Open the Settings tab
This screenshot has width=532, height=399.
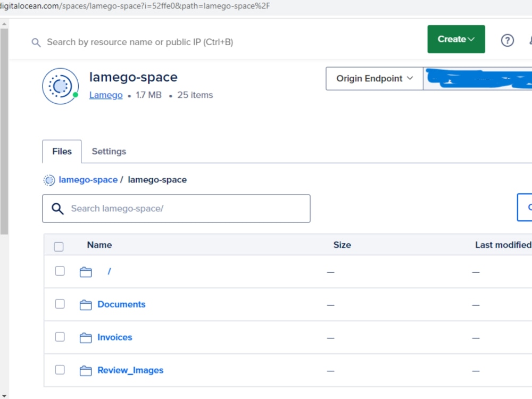[109, 151]
